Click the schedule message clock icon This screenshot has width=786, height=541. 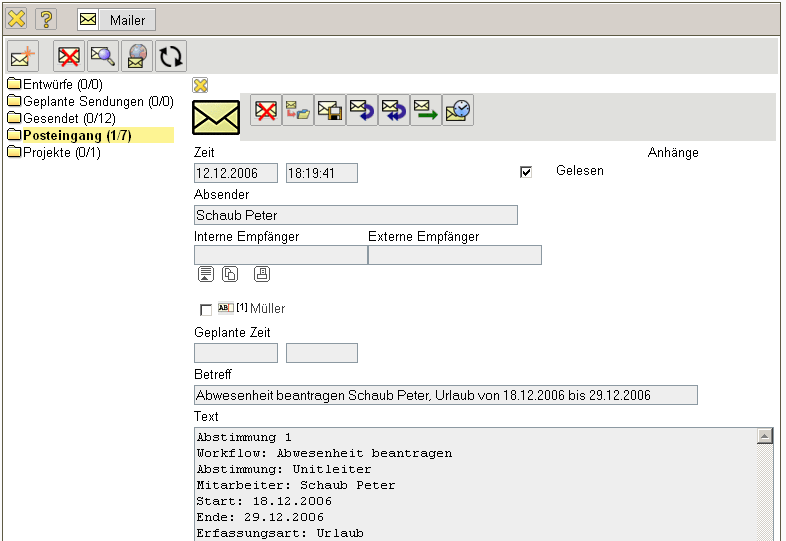point(458,111)
